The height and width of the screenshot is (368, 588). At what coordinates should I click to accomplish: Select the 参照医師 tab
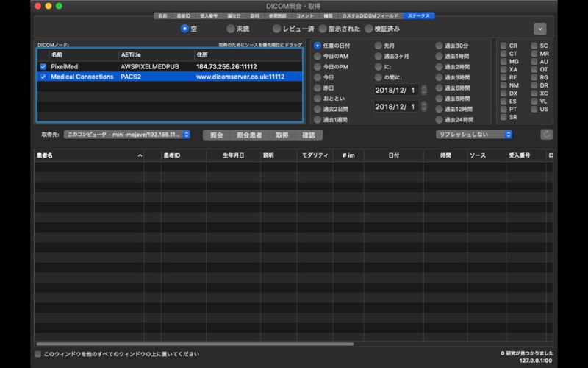[x=278, y=15]
